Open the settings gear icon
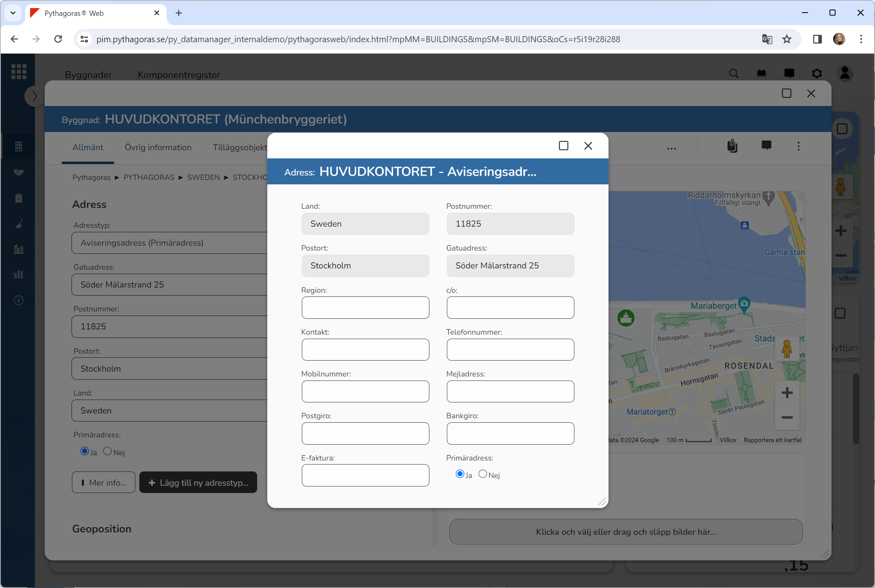This screenshot has height=588, width=875. (817, 73)
